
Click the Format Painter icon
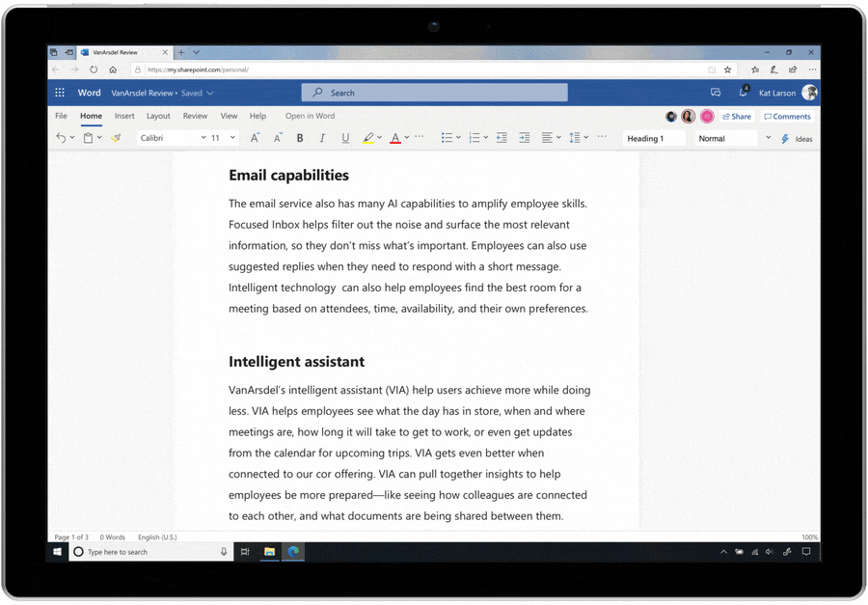coord(116,138)
